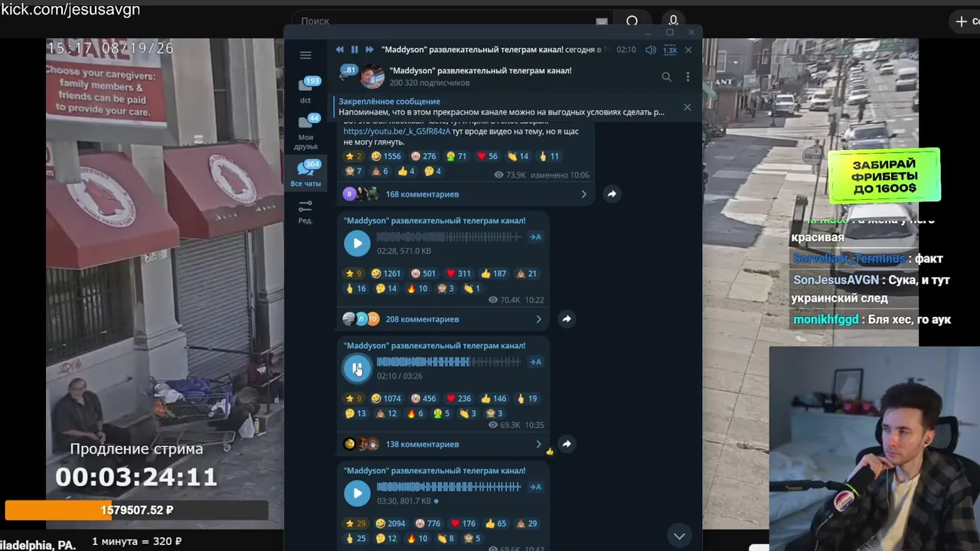The image size is (980, 551).
Task: Toggle the vomiting 71 reaction
Action: pos(456,156)
